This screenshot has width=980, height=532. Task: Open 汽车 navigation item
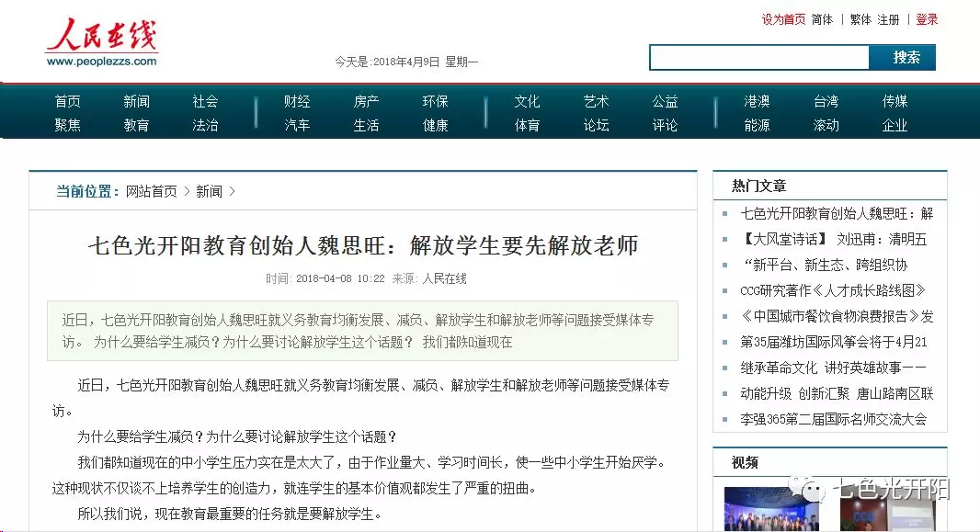[x=297, y=125]
